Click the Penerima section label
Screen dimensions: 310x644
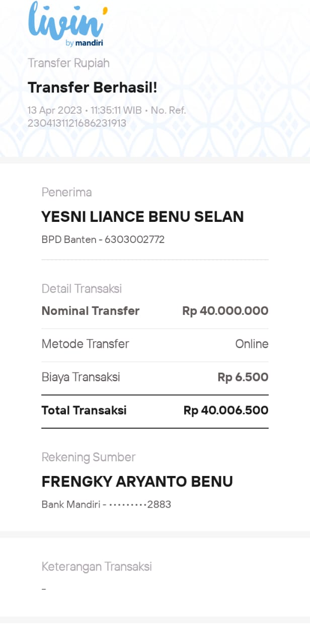(x=66, y=192)
